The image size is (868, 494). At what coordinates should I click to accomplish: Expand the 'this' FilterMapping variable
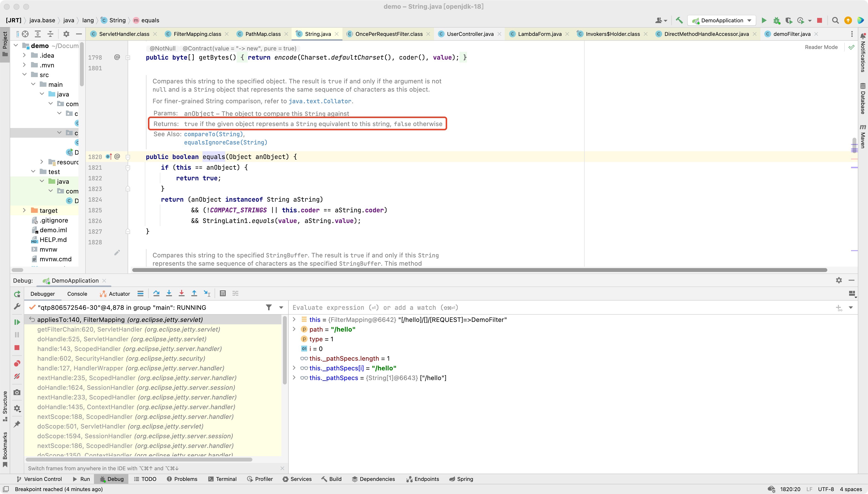pyautogui.click(x=294, y=319)
